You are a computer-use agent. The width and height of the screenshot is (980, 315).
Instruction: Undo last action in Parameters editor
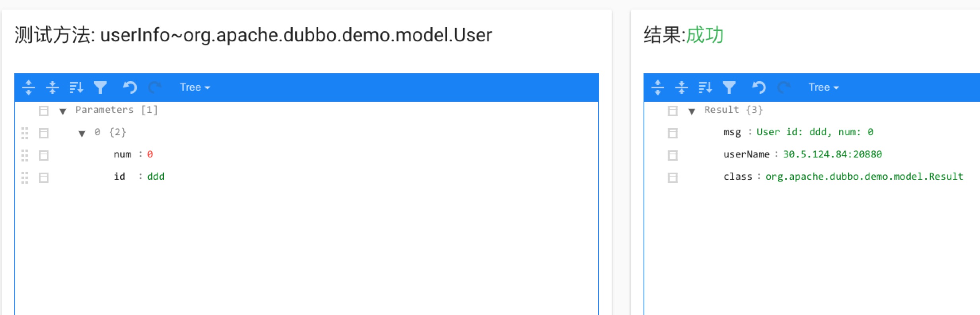[130, 87]
